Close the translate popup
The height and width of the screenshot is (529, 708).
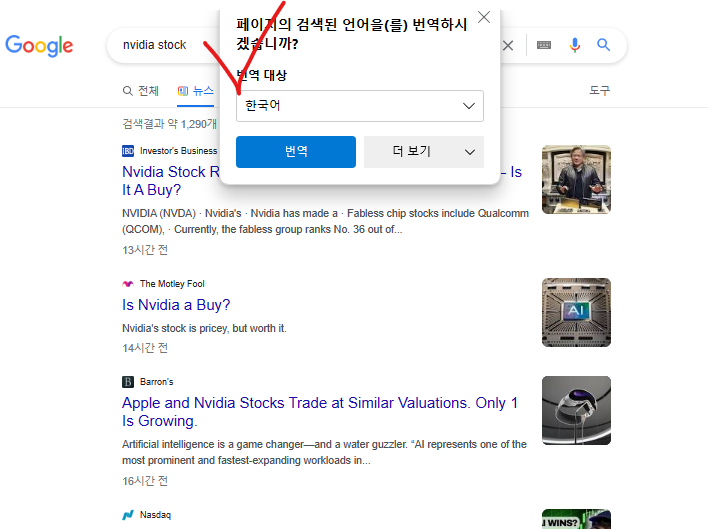coord(484,17)
